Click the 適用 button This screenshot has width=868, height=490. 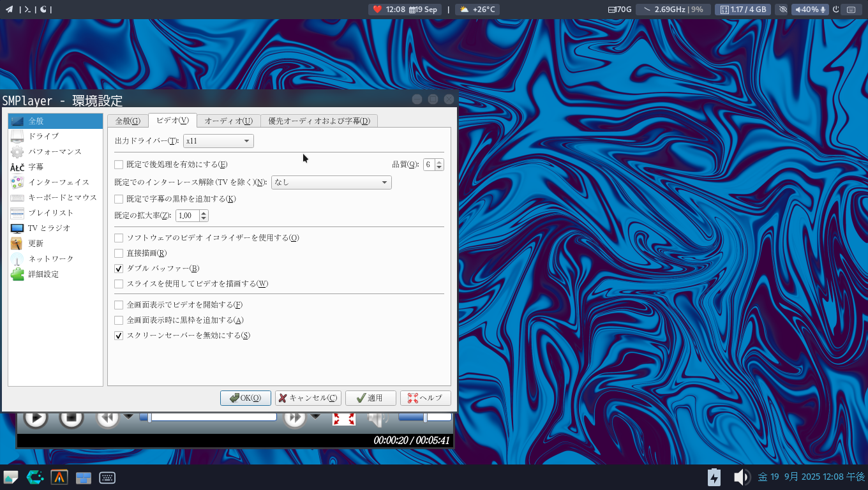click(x=371, y=398)
